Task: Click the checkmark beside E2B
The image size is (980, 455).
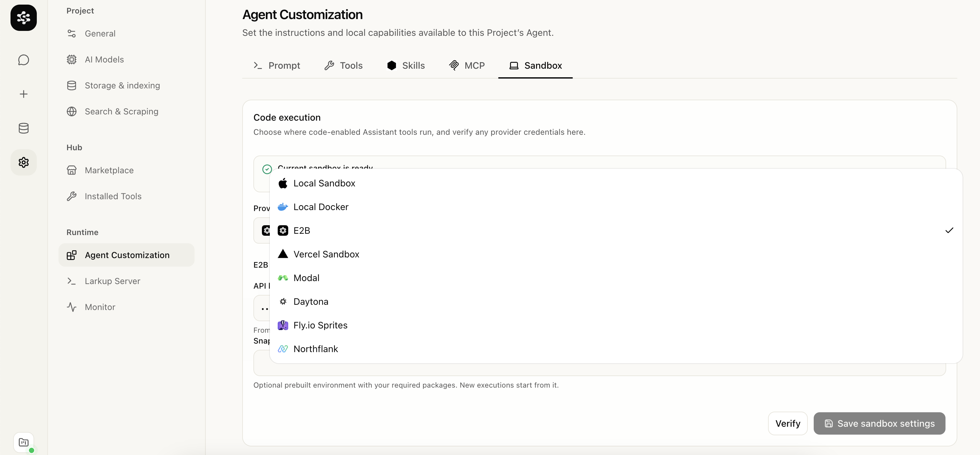Action: (949, 230)
